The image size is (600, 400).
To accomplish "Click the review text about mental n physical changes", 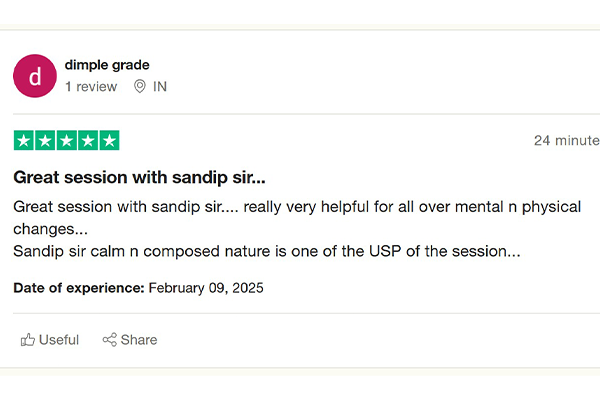I will coord(296,207).
